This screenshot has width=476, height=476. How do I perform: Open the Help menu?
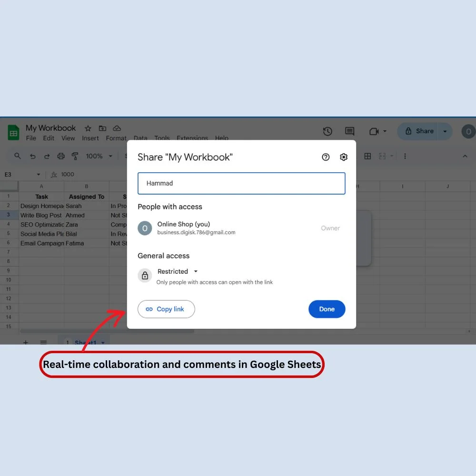coord(222,138)
